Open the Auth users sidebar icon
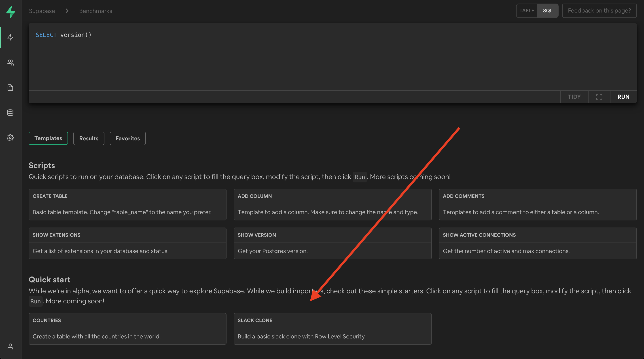 (10, 63)
